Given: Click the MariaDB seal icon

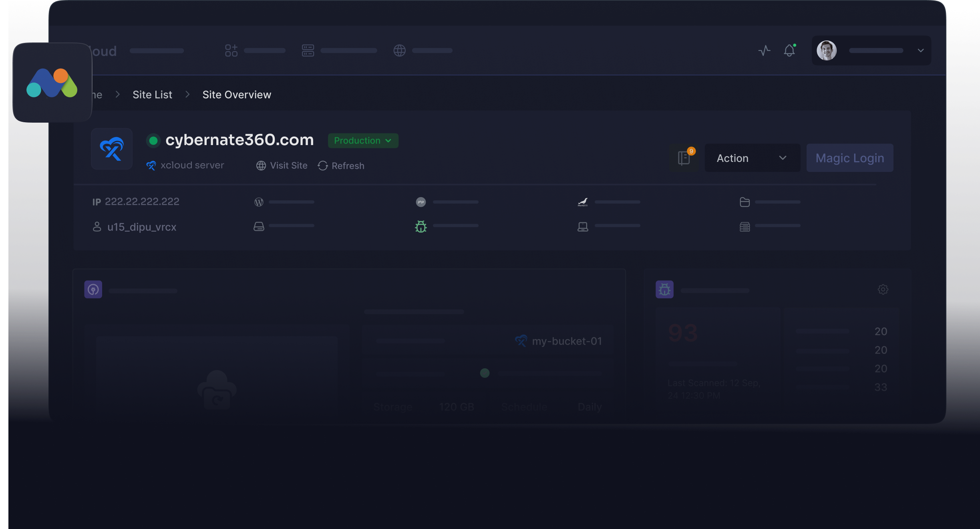Looking at the screenshot, I should [x=583, y=202].
